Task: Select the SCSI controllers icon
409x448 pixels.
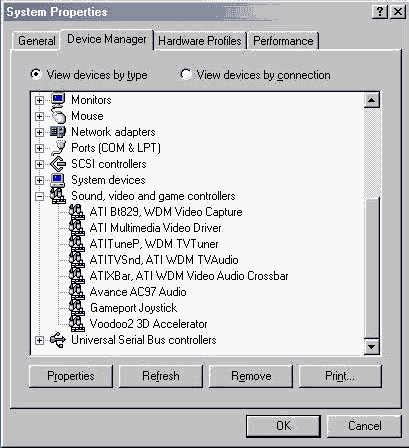Action: 58,164
